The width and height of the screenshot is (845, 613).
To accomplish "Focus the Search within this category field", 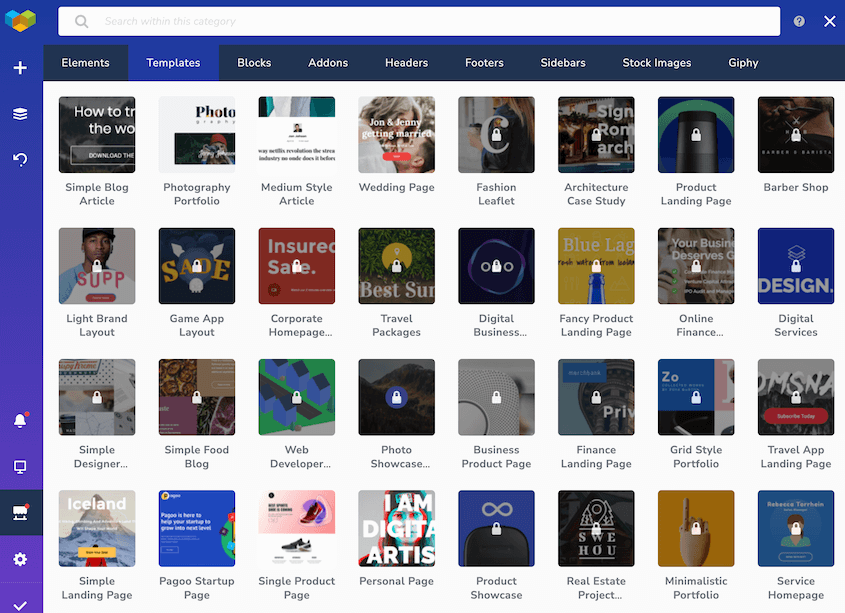I will pyautogui.click(x=419, y=22).
